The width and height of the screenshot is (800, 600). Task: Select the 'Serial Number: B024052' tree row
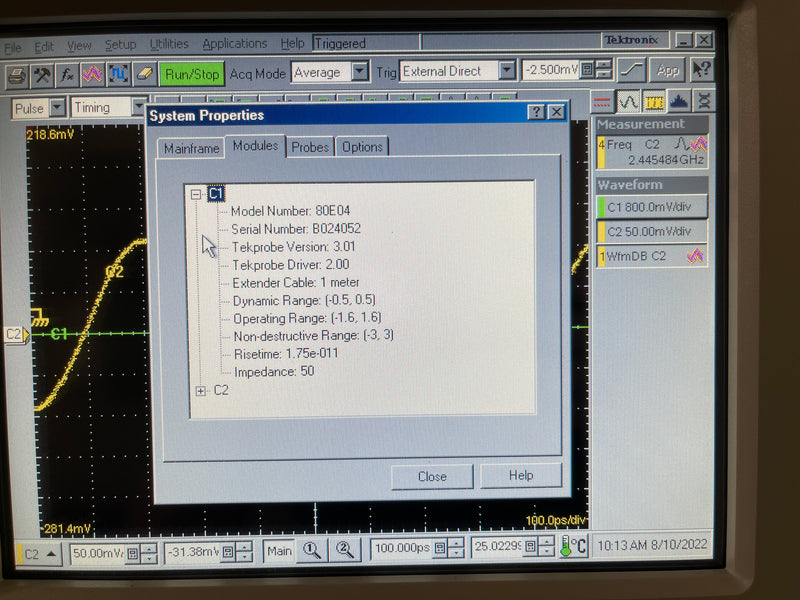point(296,229)
